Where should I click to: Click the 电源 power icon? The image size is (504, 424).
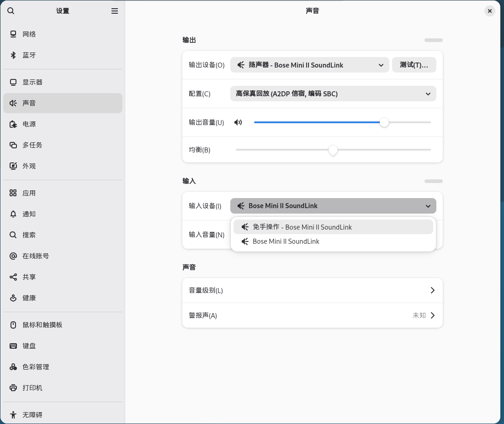13,124
